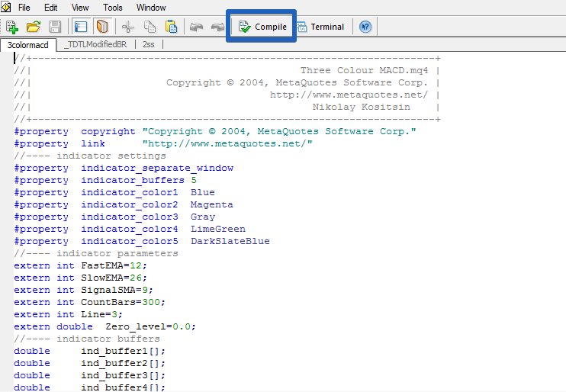Screen dimensions: 566x392
Task: Click the Undo arrow icon
Action: tap(197, 27)
